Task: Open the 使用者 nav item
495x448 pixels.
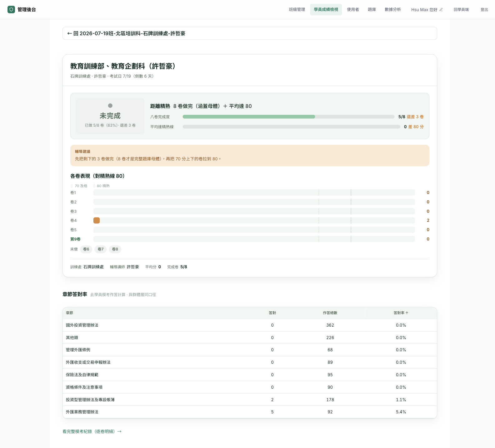Action: pos(353,10)
